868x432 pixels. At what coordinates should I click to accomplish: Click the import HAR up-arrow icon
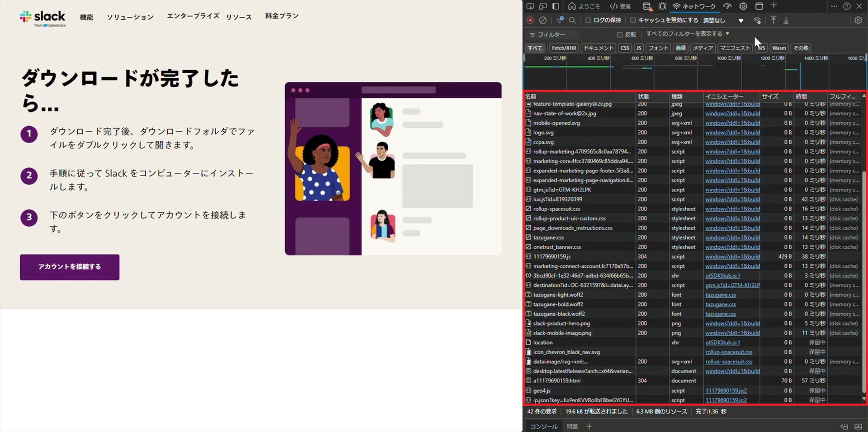[774, 20]
